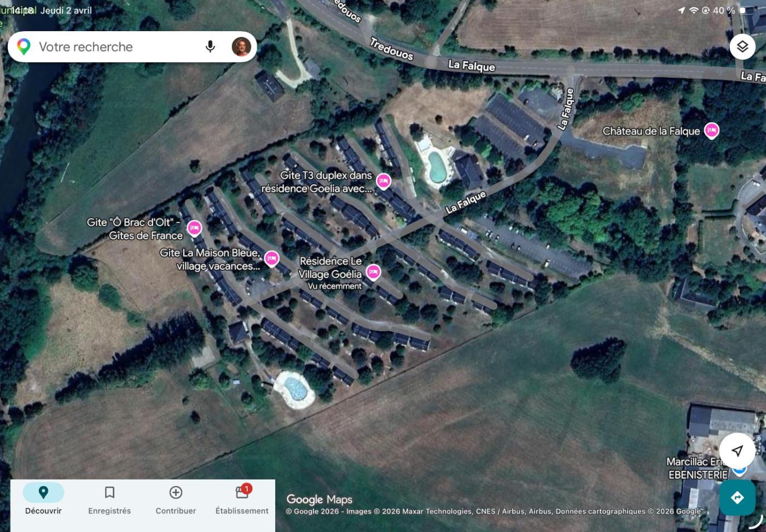Select the Château de la Falque hotel pin
The height and width of the screenshot is (532, 766).
[x=711, y=130]
